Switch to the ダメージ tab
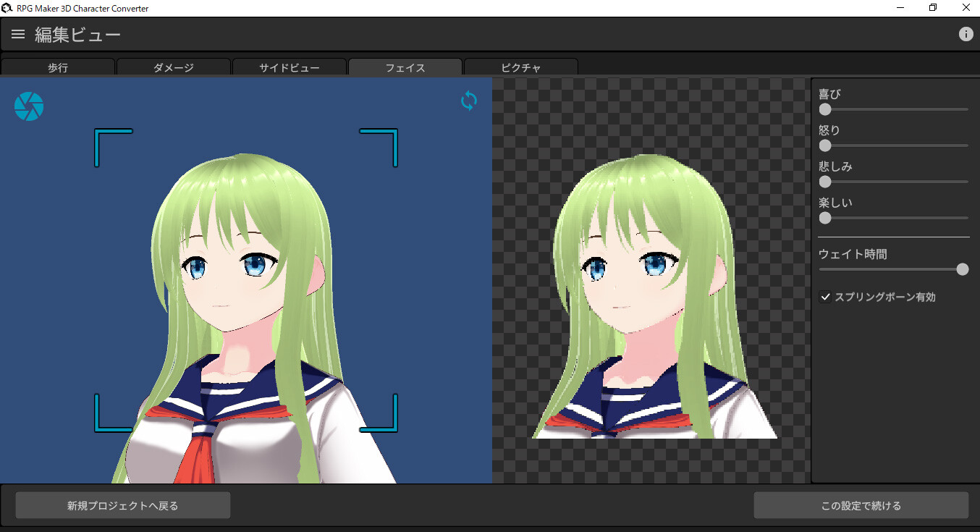Image resolution: width=980 pixels, height=532 pixels. tap(174, 67)
